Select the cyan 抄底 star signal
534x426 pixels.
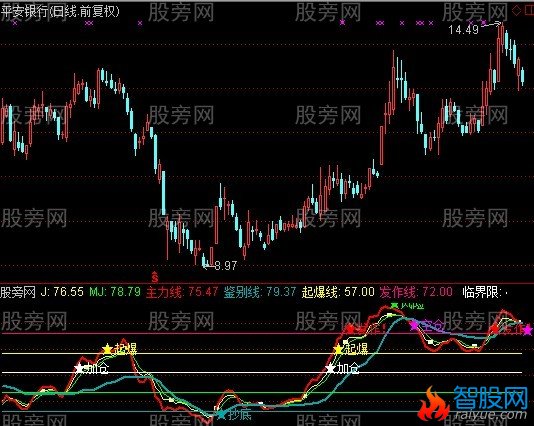tap(222, 415)
